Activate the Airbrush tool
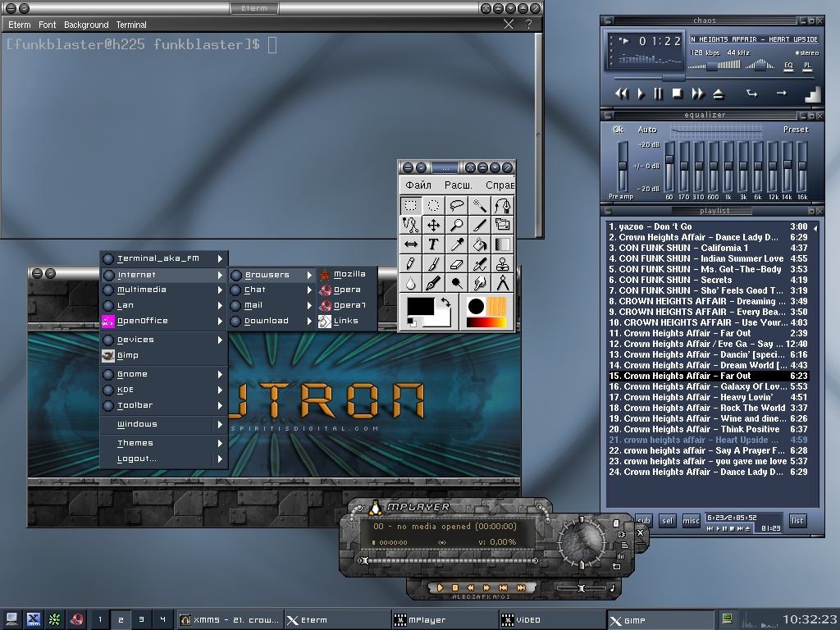This screenshot has height=630, width=840. [x=479, y=263]
